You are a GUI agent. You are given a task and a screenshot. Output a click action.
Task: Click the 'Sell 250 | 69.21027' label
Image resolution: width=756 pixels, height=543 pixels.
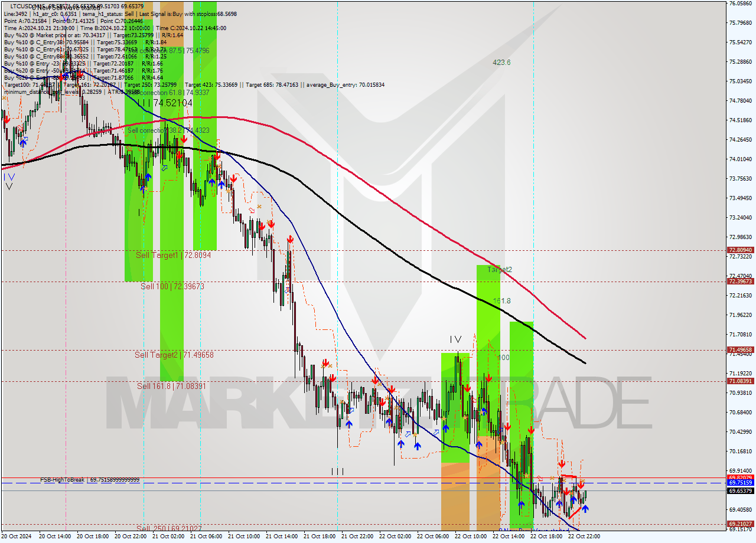170,528
